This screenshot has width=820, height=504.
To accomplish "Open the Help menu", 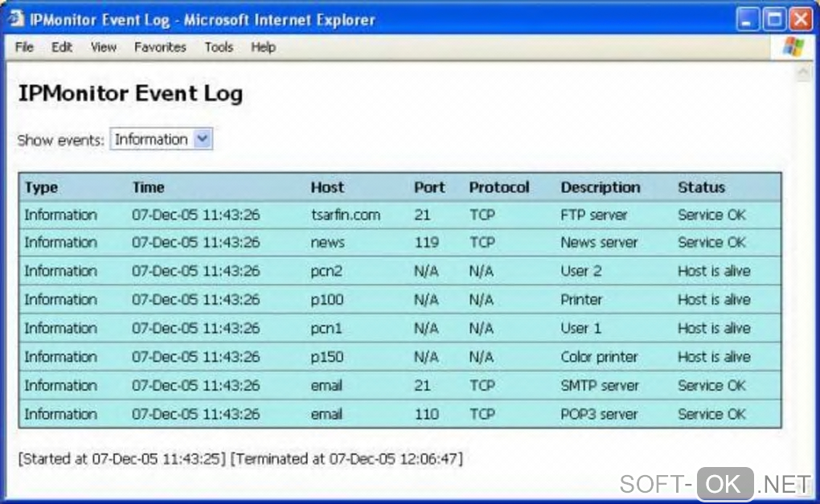I will [x=263, y=47].
